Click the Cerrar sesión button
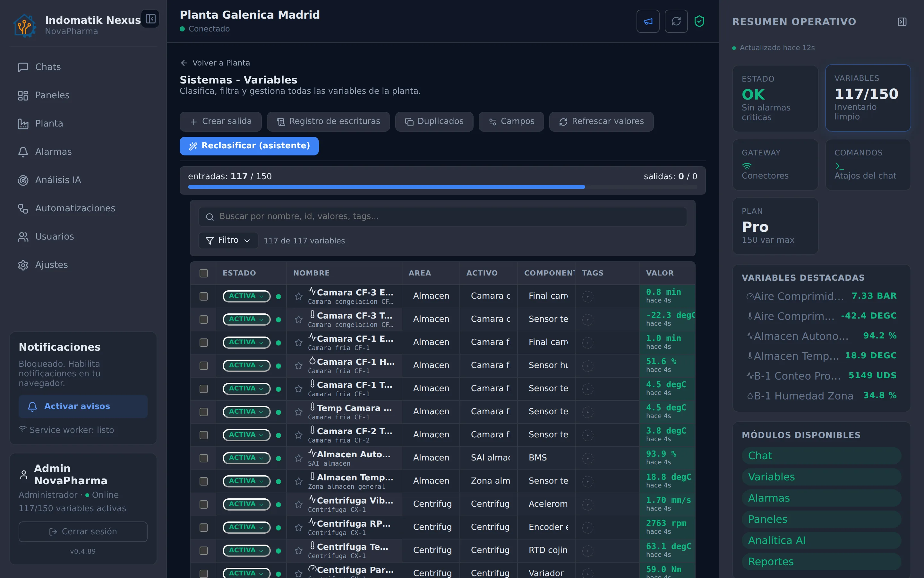Screen dimensions: 924x578 (x=83, y=531)
